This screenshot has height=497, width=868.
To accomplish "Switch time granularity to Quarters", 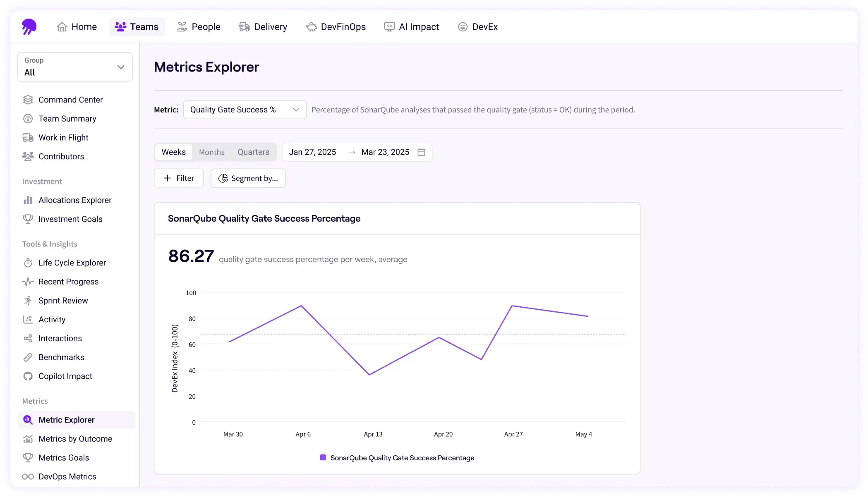I will point(253,152).
